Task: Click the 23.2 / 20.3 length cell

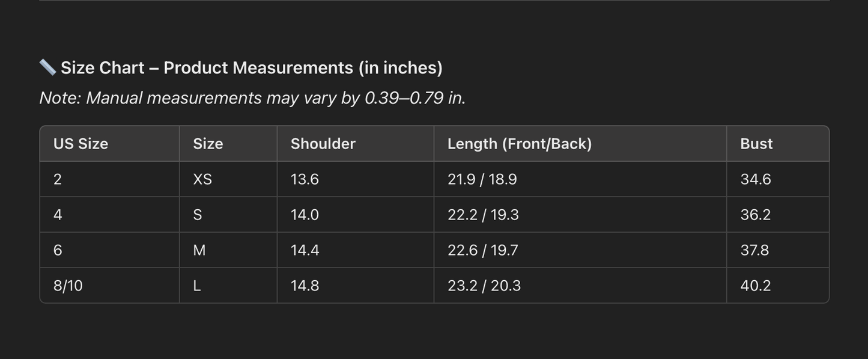Action: pos(484,286)
